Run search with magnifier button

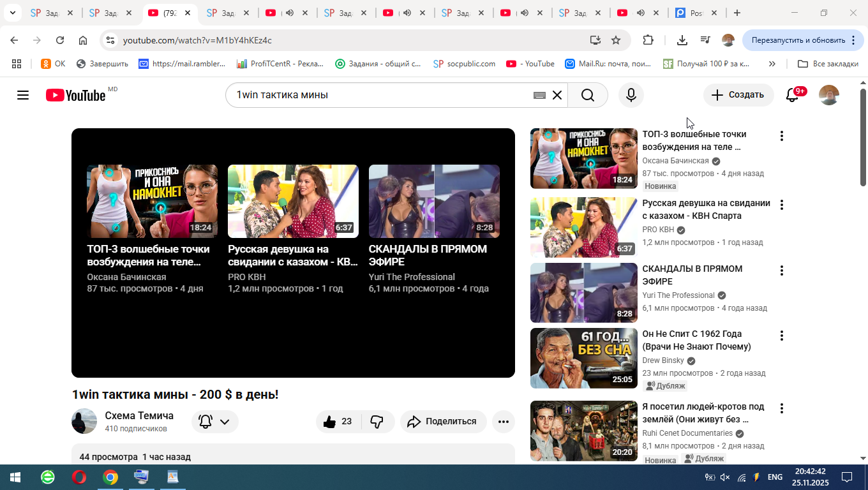[588, 95]
